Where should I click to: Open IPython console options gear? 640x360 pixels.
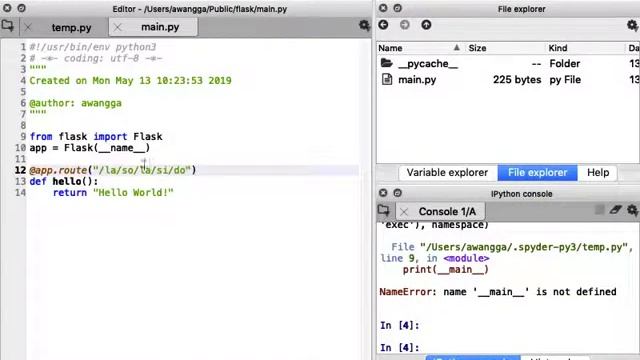(632, 210)
